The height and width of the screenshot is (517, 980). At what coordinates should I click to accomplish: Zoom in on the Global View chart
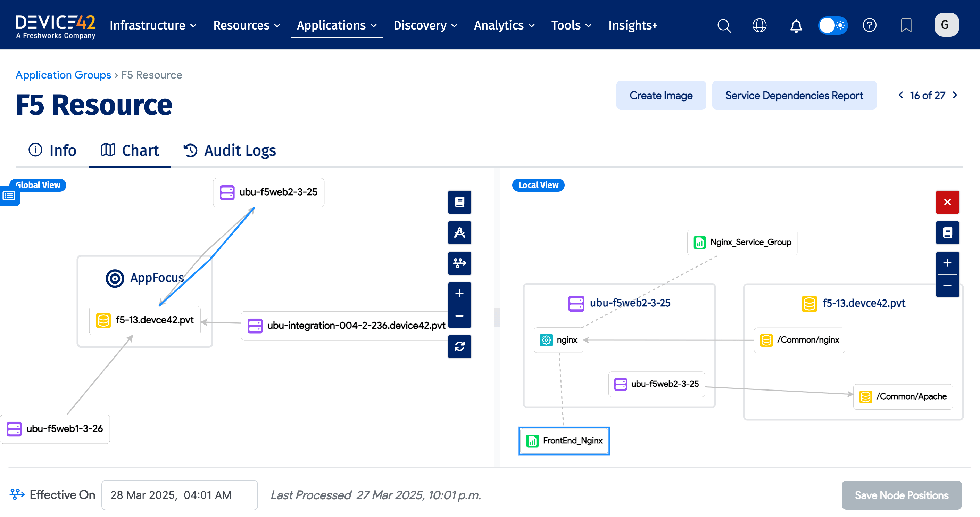459,293
